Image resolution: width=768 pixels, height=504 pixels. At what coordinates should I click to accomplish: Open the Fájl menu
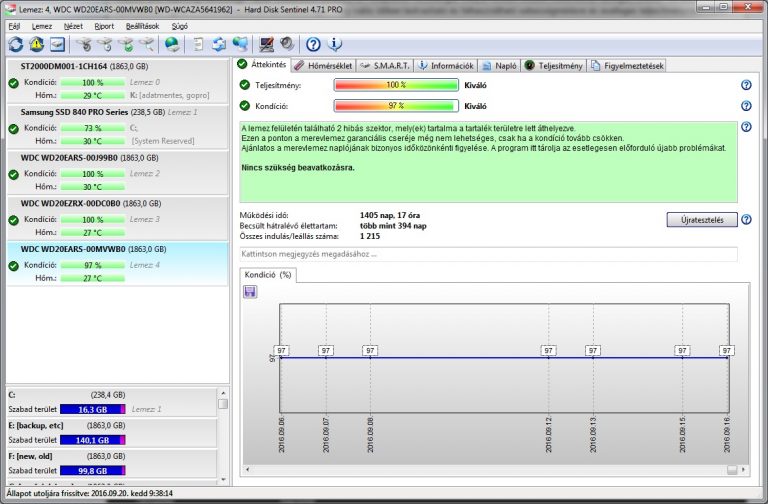click(14, 25)
